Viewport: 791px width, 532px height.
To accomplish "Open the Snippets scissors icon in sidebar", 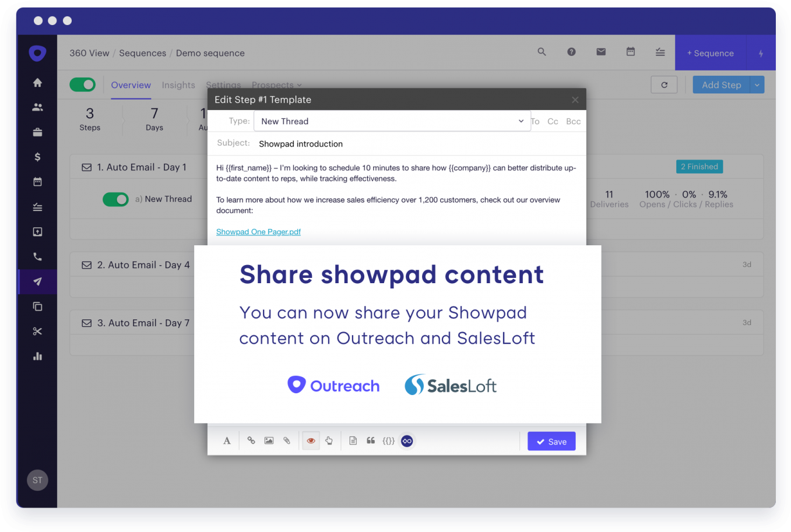I will pos(37,332).
